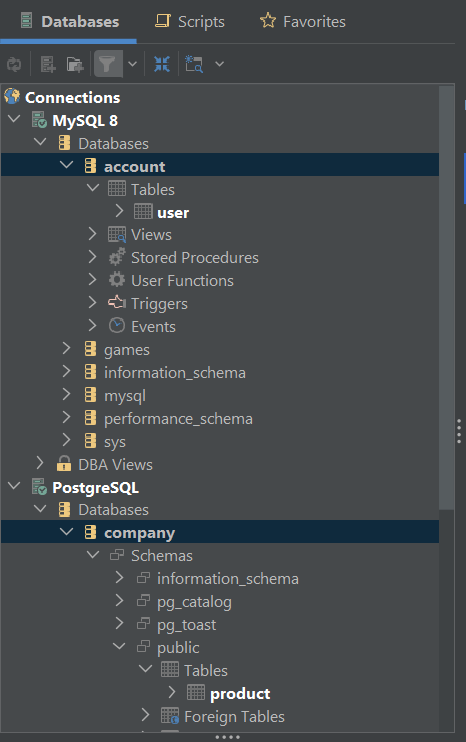Click the vertical scrollbar of the tree
The height and width of the screenshot is (742, 466).
click(x=446, y=298)
